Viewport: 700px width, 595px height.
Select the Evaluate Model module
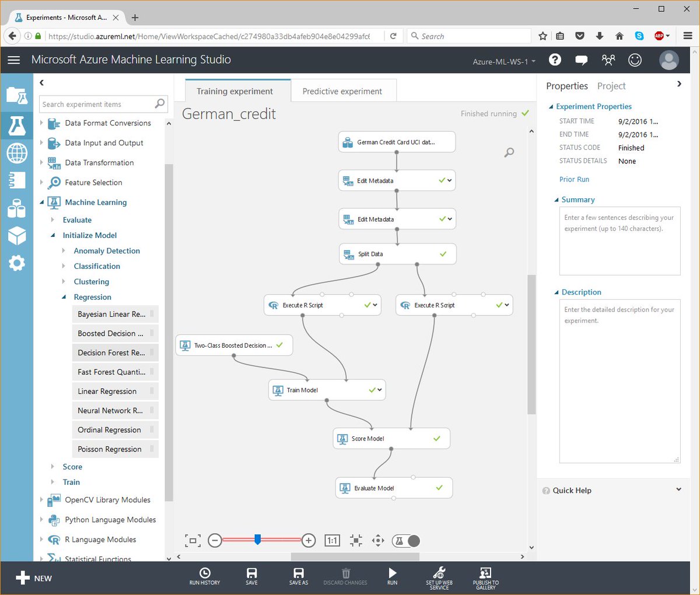[x=394, y=488]
